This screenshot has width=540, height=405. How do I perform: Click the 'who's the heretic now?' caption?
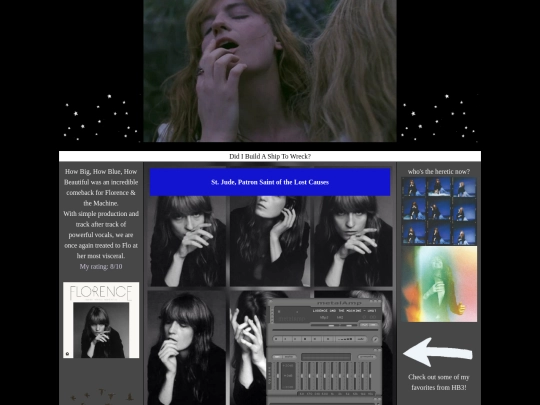click(439, 172)
